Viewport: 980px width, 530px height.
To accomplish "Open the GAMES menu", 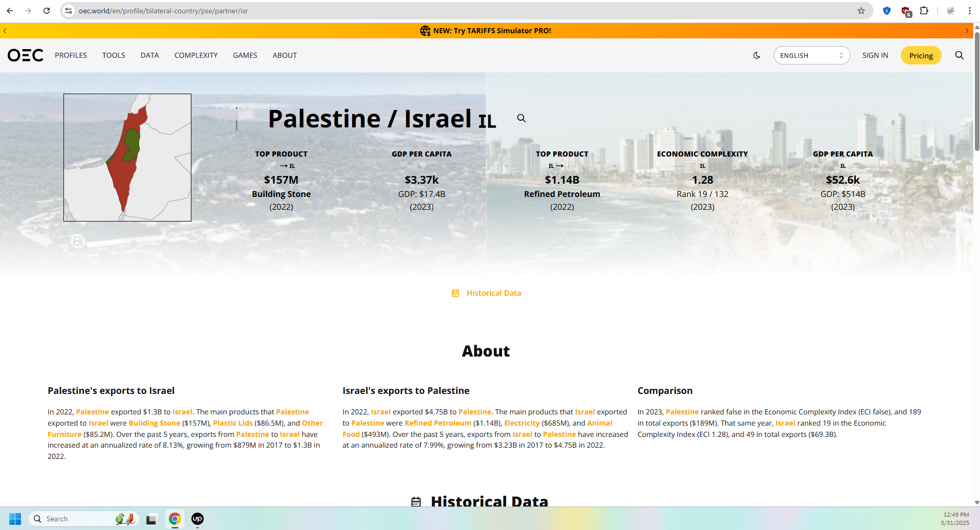I will tap(245, 55).
